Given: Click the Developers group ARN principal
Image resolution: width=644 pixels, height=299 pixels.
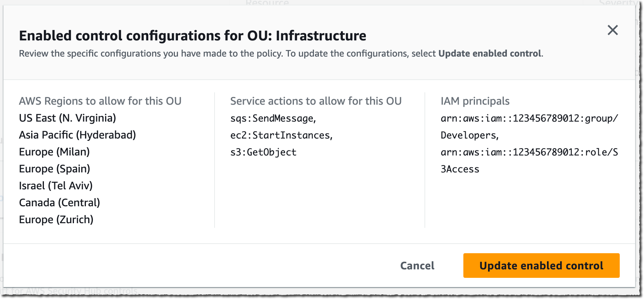Looking at the screenshot, I should [x=529, y=119].
